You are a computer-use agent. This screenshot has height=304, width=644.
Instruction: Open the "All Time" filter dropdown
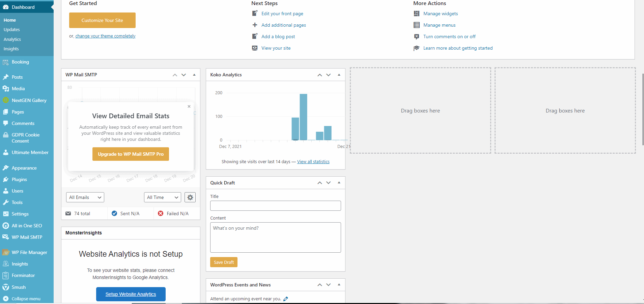coord(162,197)
